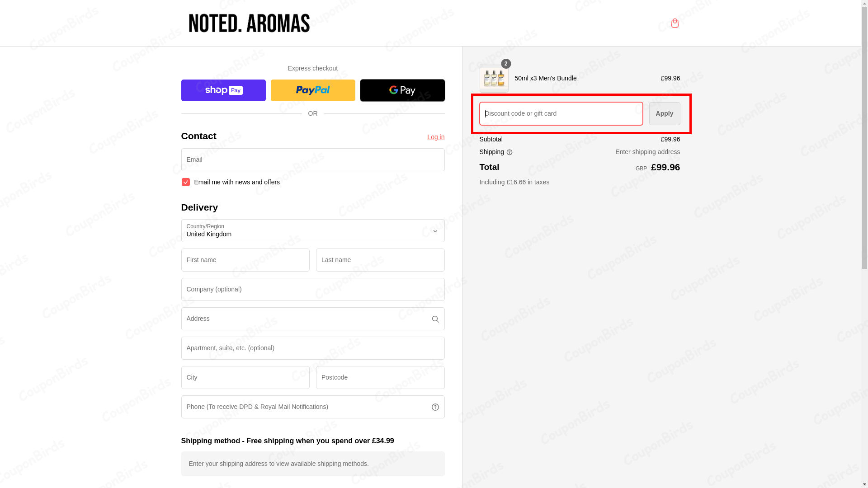Focus the discount code input field

pyautogui.click(x=561, y=113)
